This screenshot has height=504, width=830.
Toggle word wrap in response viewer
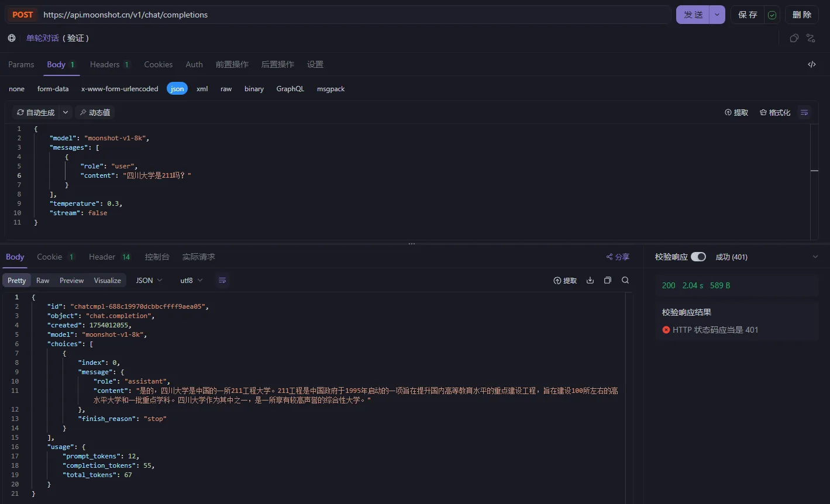coord(222,281)
